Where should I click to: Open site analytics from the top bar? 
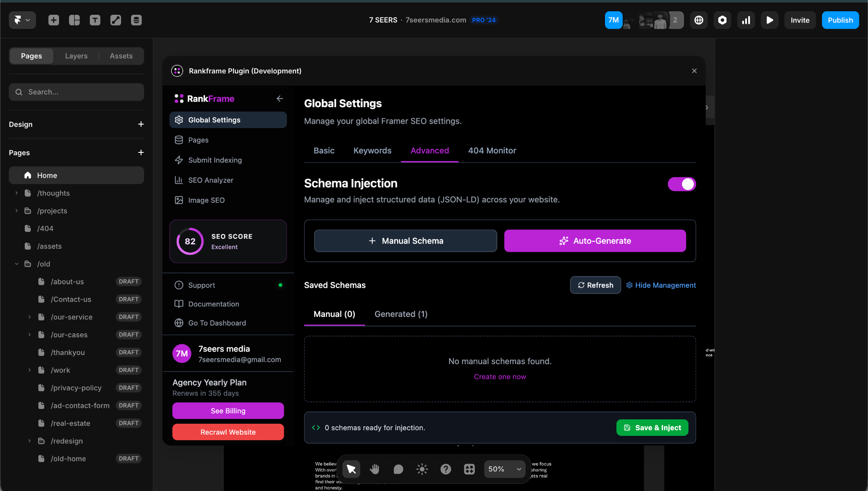746,20
